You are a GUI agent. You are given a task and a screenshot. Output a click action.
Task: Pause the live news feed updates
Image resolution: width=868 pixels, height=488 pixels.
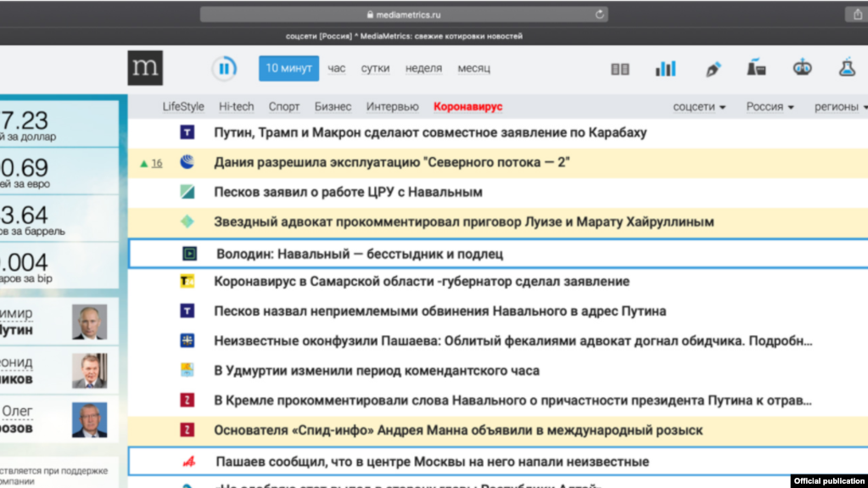coord(224,68)
